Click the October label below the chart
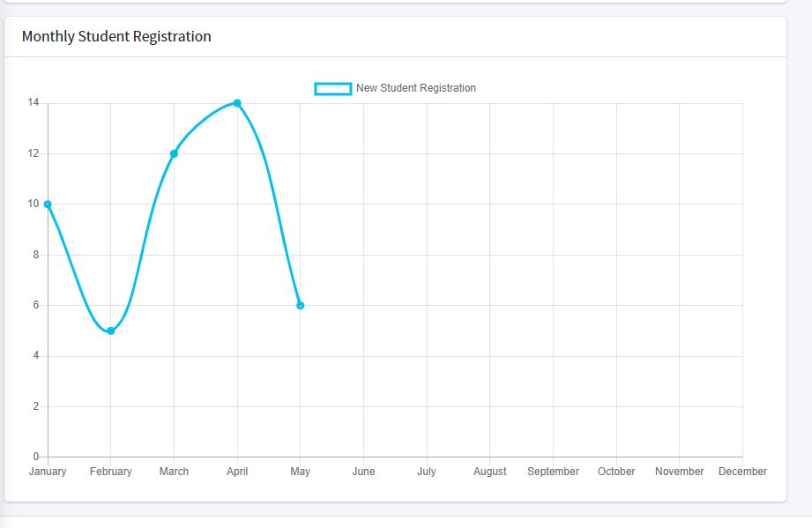Image resolution: width=812 pixels, height=528 pixels. (616, 472)
